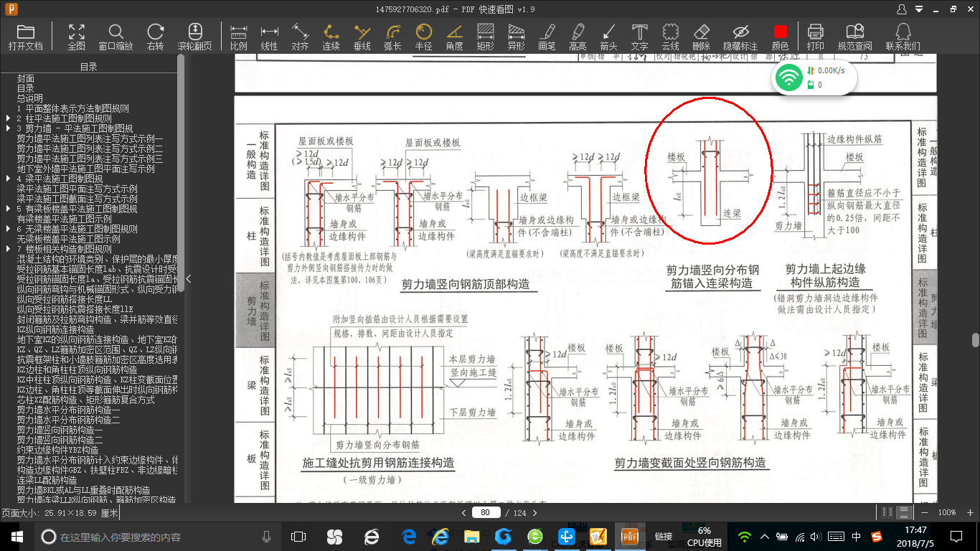Zoom out with minus button
Image resolution: width=980 pixels, height=551 pixels.
coord(924,513)
